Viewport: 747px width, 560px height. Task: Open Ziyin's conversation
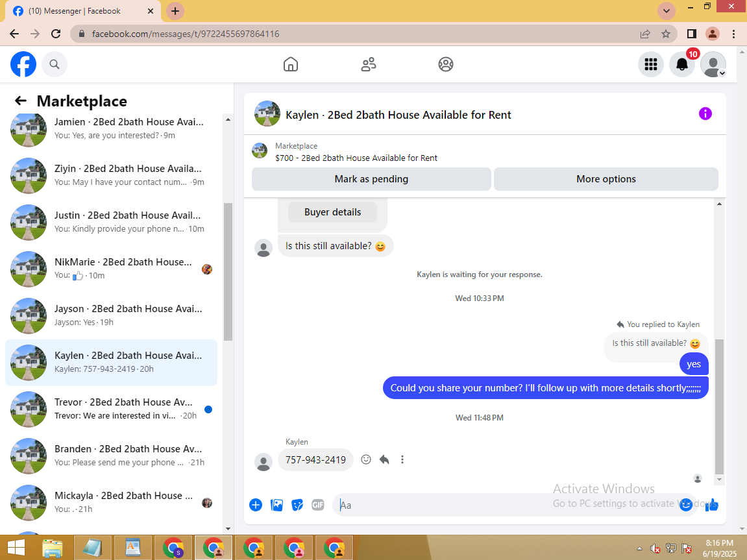tap(111, 175)
